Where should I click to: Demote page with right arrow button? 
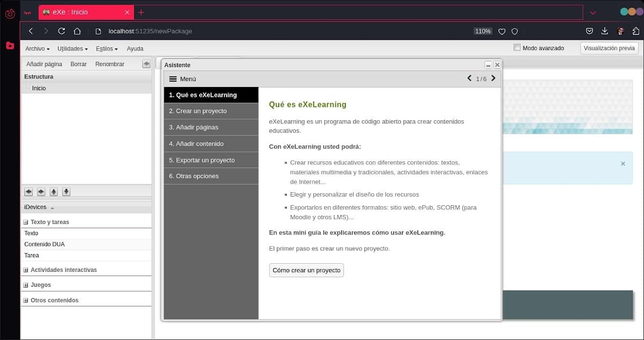pos(41,192)
